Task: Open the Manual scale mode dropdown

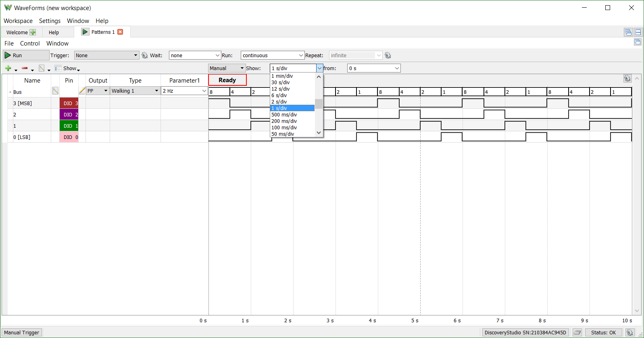Action: tap(227, 68)
